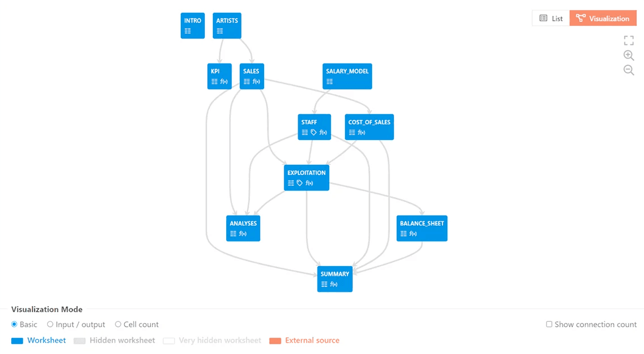Image resolution: width=644 pixels, height=354 pixels.
Task: Switch to the Visualization tab
Action: (x=603, y=19)
